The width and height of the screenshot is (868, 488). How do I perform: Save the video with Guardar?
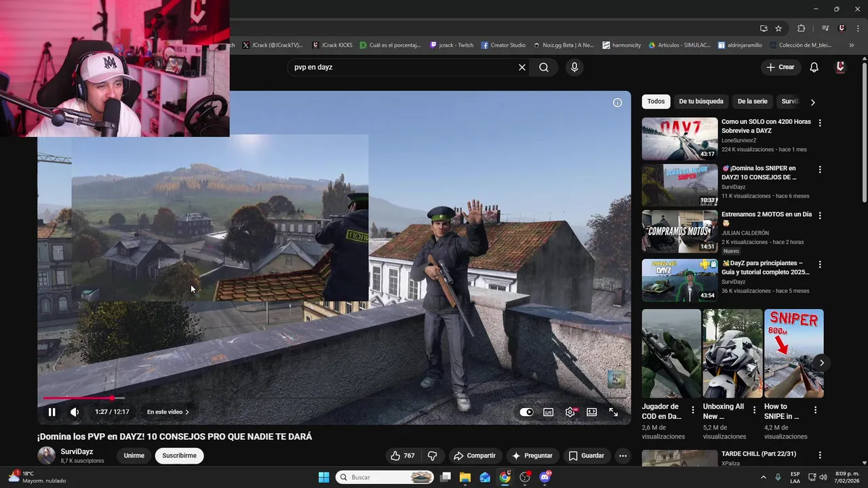586,455
